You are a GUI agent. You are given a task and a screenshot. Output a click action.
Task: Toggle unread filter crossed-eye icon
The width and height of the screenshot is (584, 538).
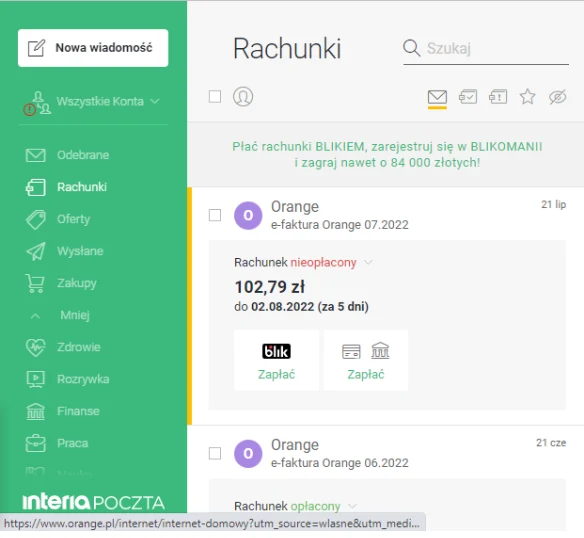point(558,97)
